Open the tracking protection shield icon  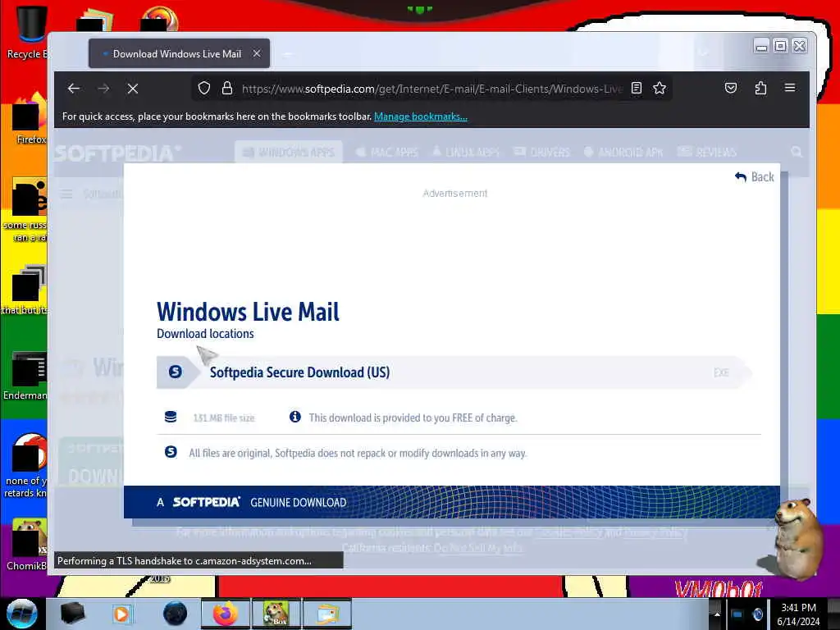pos(204,88)
